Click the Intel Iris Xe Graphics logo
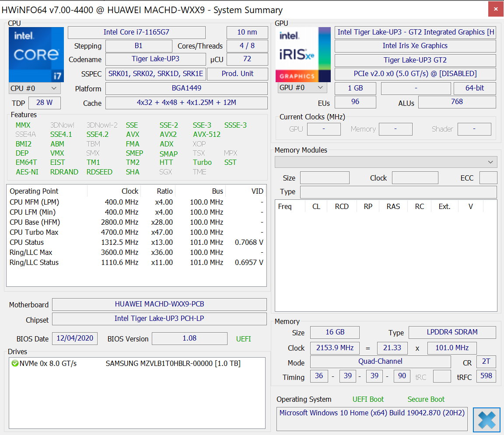The height and width of the screenshot is (435, 504). click(x=303, y=55)
